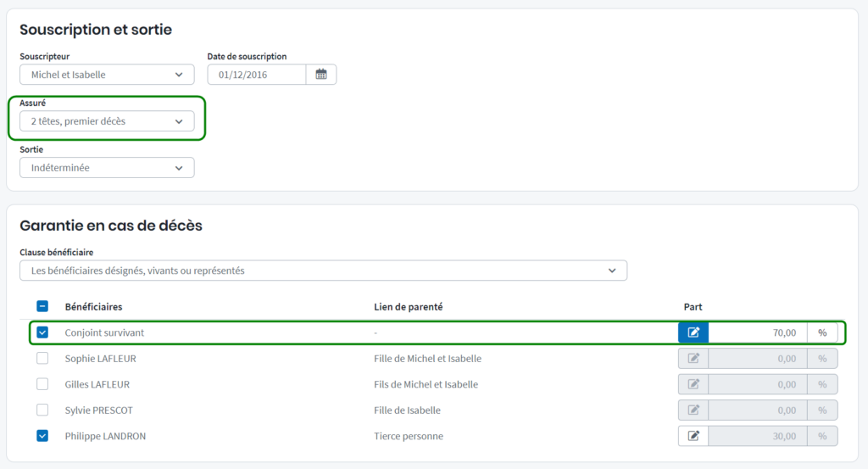Enable the Gilles LAFLEUR beneficiary checkbox

tap(42, 384)
